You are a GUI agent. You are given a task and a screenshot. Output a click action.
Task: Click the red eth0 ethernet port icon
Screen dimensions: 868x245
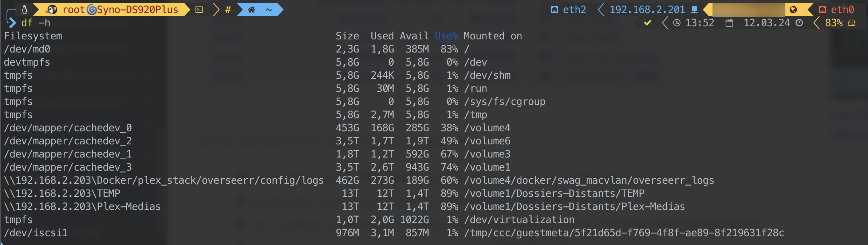822,9
